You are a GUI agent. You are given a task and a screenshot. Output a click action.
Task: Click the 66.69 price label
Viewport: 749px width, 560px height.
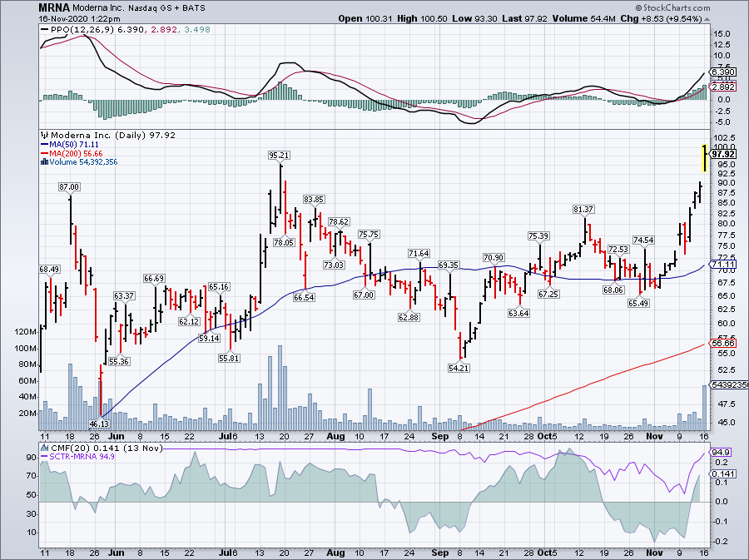(154, 278)
